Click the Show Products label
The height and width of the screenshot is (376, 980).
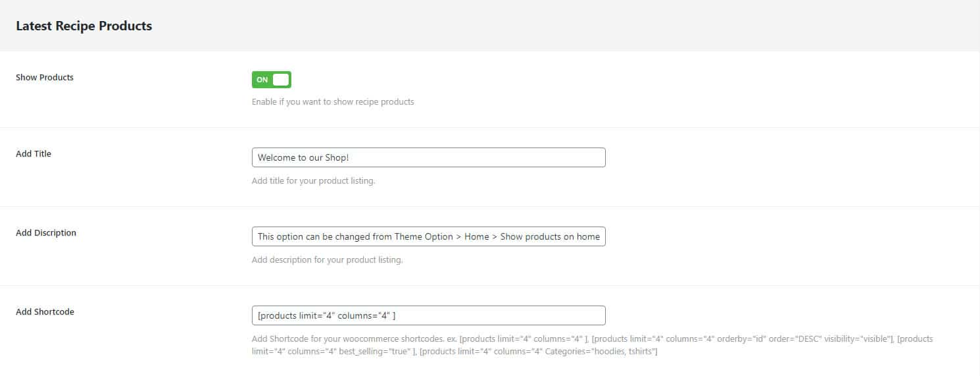tap(45, 77)
